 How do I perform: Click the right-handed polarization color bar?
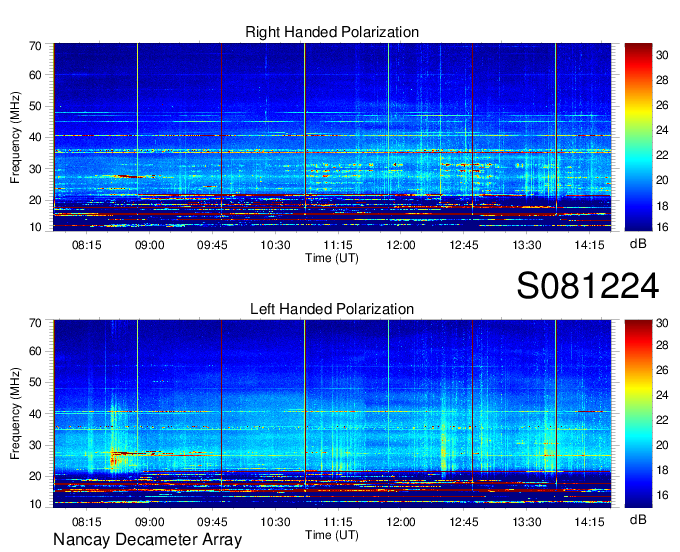tap(638, 137)
